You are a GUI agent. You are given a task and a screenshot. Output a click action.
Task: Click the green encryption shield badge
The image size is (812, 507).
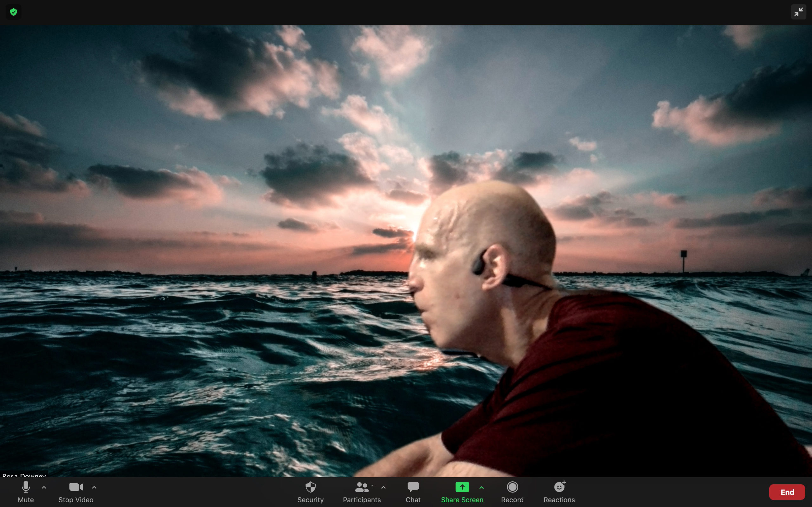pyautogui.click(x=14, y=12)
